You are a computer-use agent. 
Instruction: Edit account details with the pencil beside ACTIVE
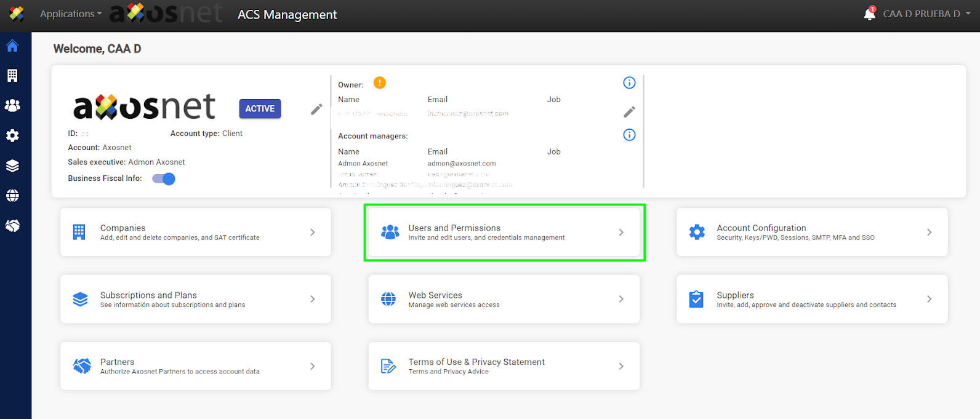click(x=316, y=110)
